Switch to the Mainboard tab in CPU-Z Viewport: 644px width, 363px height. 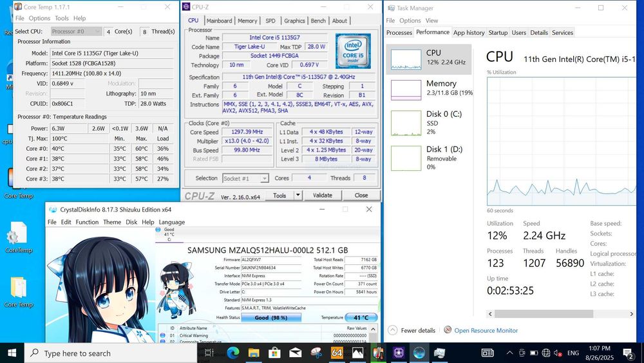tap(220, 21)
